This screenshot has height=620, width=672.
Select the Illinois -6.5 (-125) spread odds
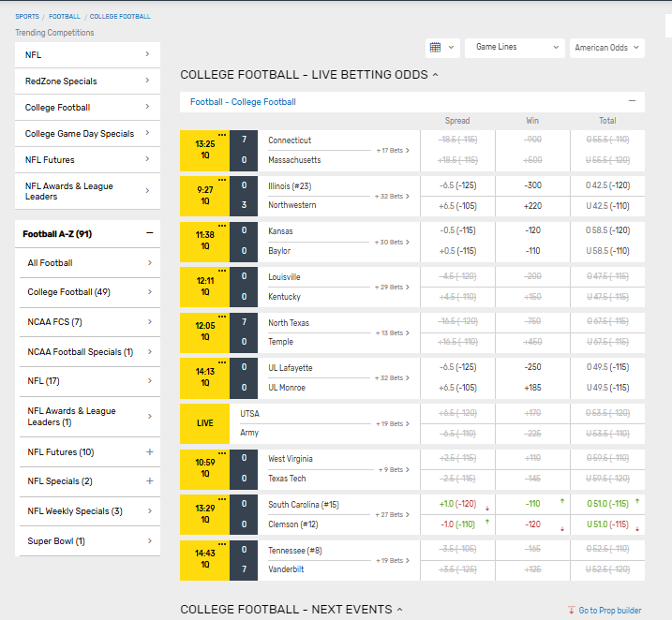tap(457, 185)
